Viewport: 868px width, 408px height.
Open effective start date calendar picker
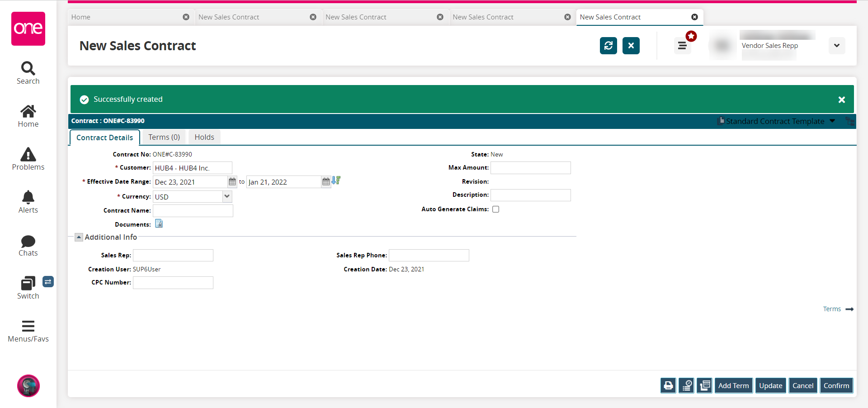(232, 182)
